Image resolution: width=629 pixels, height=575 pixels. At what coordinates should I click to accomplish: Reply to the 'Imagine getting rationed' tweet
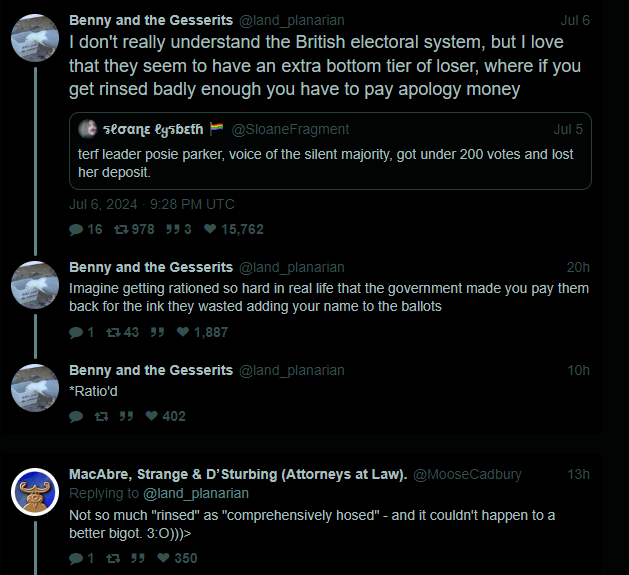tap(76, 332)
